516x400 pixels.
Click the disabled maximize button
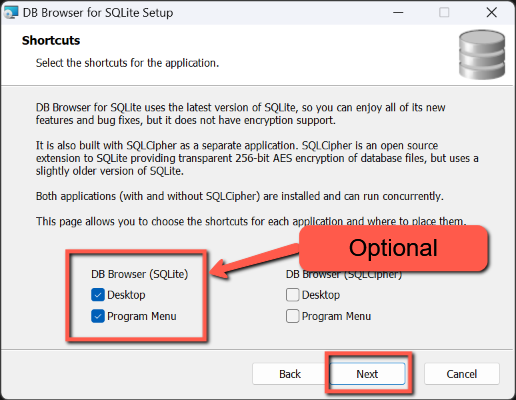[444, 13]
